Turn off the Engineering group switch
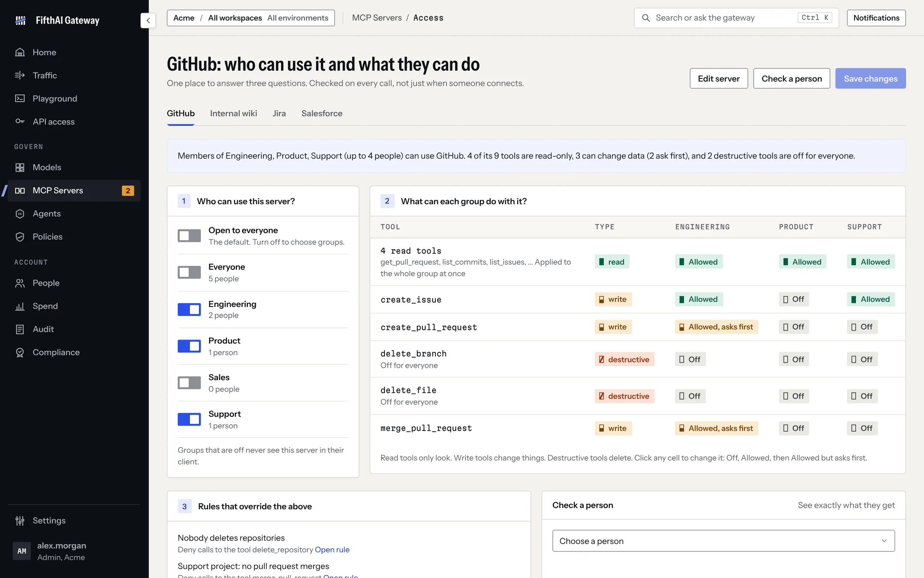 189,310
